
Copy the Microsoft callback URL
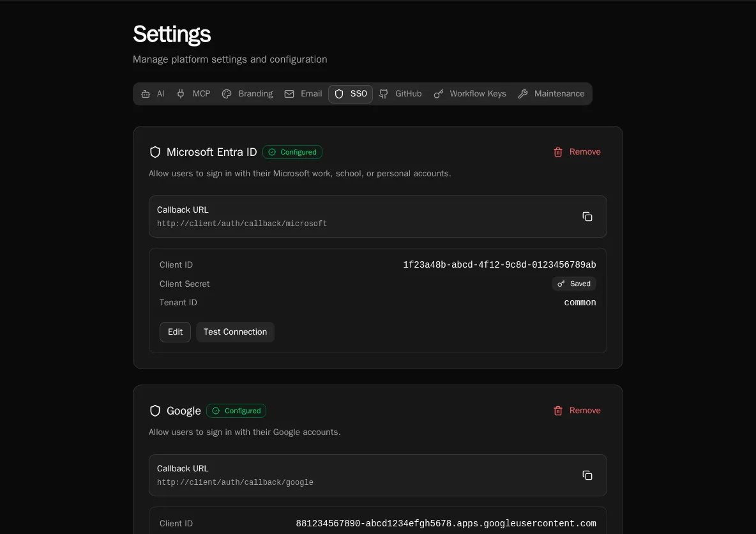pyautogui.click(x=587, y=217)
